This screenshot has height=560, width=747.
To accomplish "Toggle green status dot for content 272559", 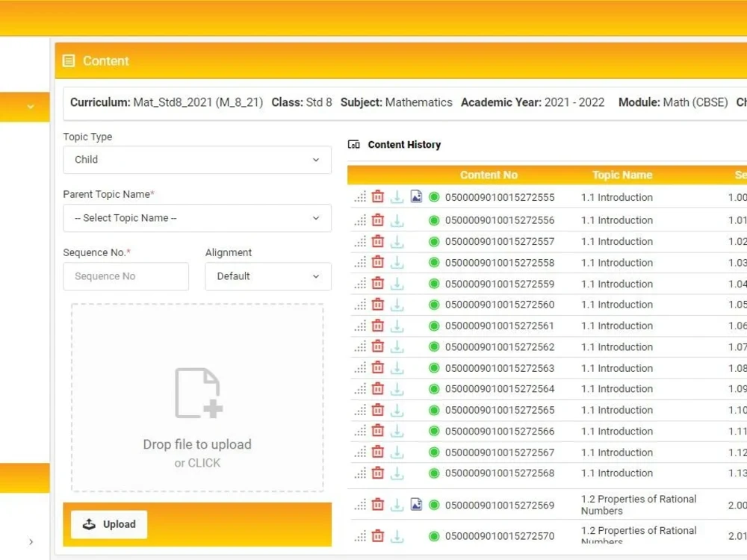I will tap(434, 284).
